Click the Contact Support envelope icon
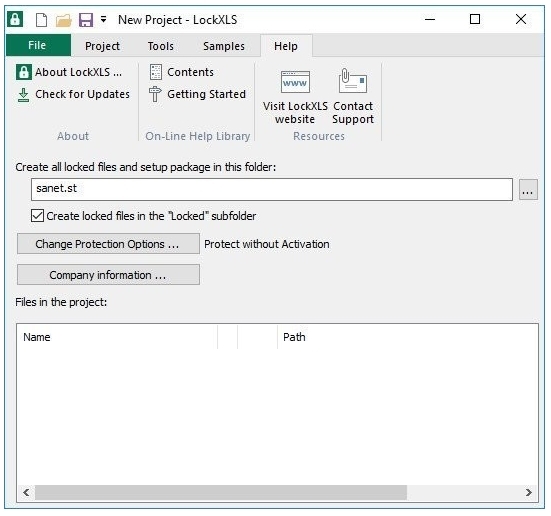This screenshot has width=551, height=516. 353,81
